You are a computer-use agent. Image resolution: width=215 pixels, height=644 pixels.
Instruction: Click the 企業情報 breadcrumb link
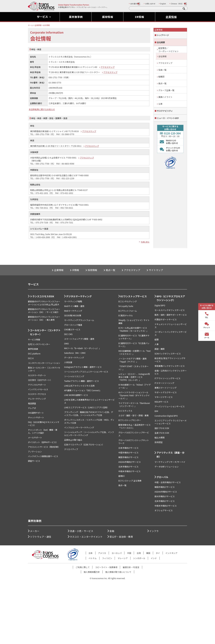(x=38, y=25)
